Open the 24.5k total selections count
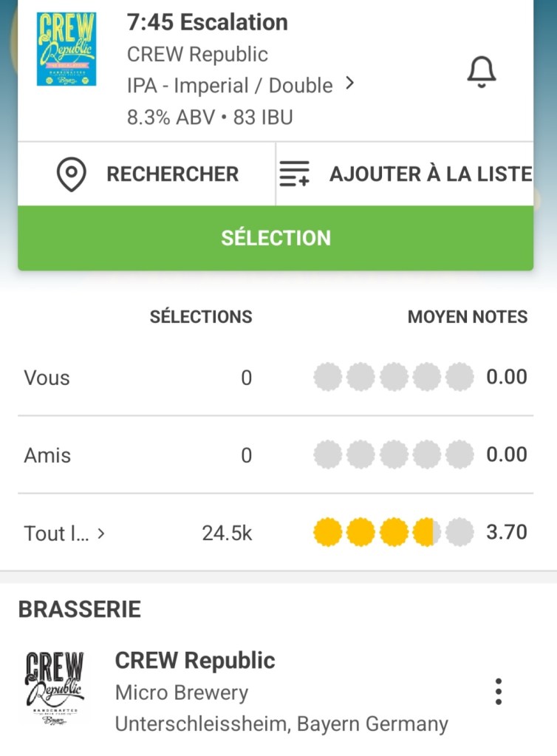Image resolution: width=557 pixels, height=756 pixels. click(227, 533)
